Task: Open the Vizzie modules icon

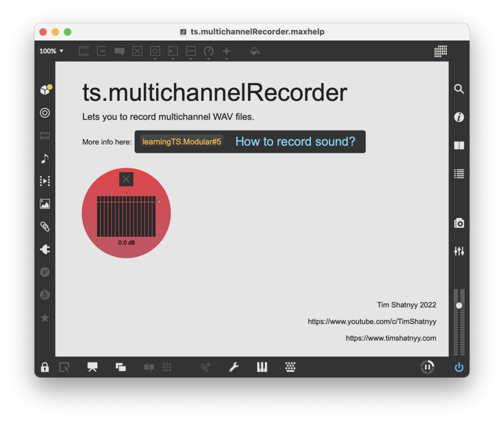Action: click(x=45, y=272)
